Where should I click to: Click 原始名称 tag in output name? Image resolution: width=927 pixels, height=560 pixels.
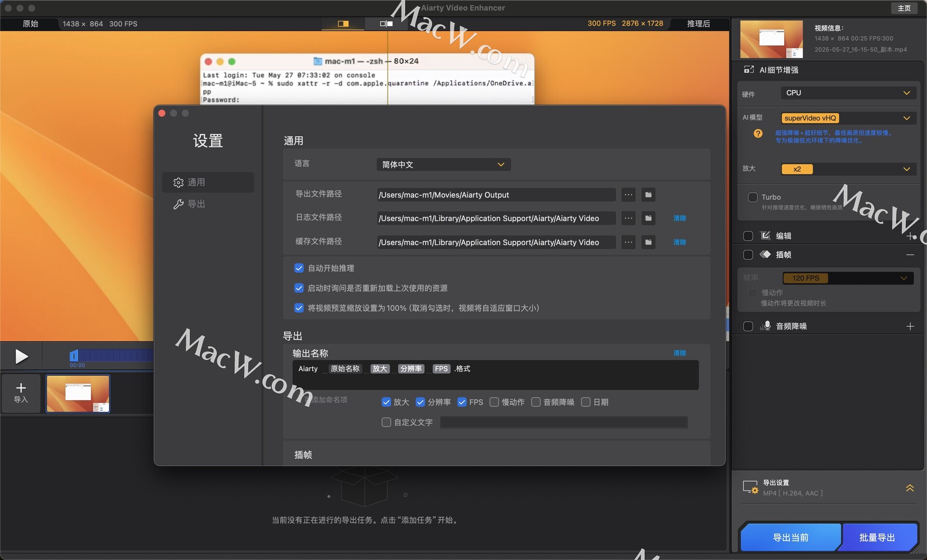345,369
